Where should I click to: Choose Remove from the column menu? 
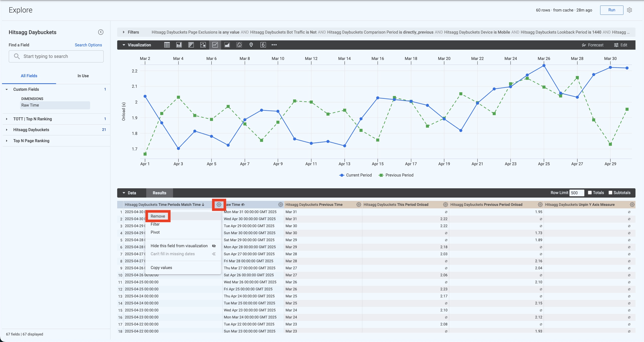pos(158,216)
